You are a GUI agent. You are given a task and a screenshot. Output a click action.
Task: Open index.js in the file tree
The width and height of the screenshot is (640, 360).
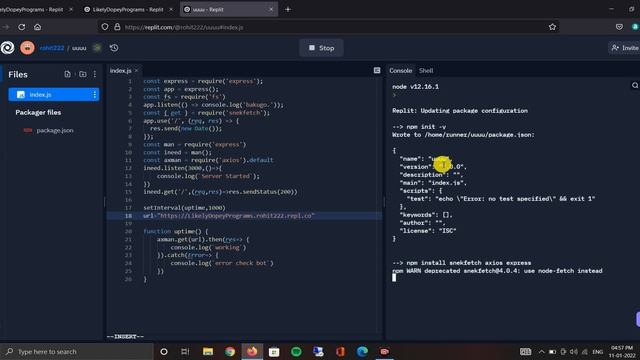[53, 95]
